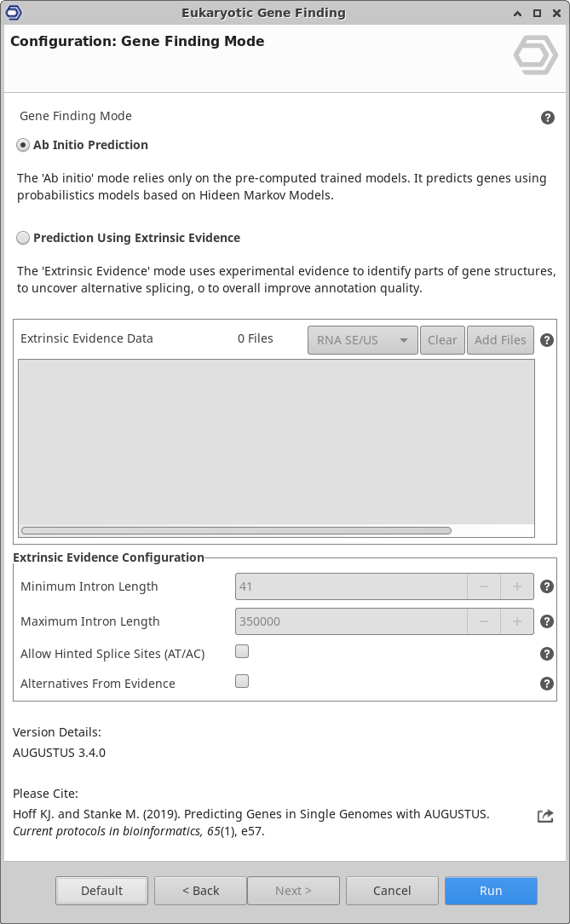570x924 pixels.
Task: Select Prediction Using Extrinsic Evidence option
Action: (23, 238)
